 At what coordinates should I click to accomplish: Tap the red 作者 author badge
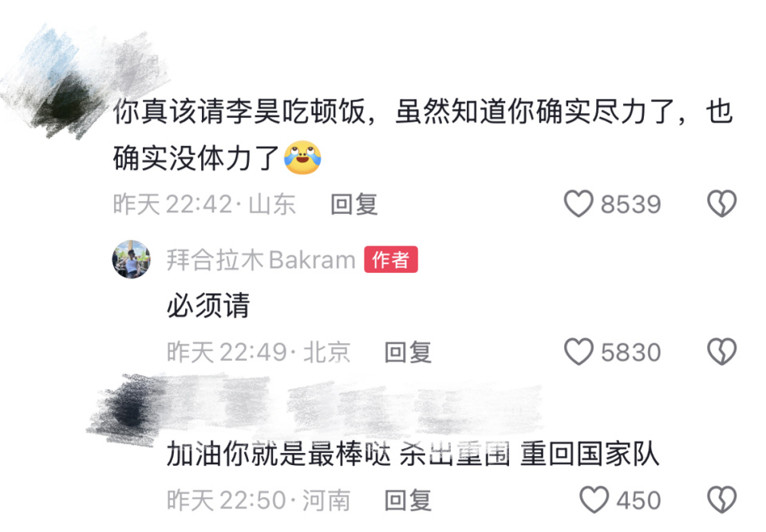[391, 259]
